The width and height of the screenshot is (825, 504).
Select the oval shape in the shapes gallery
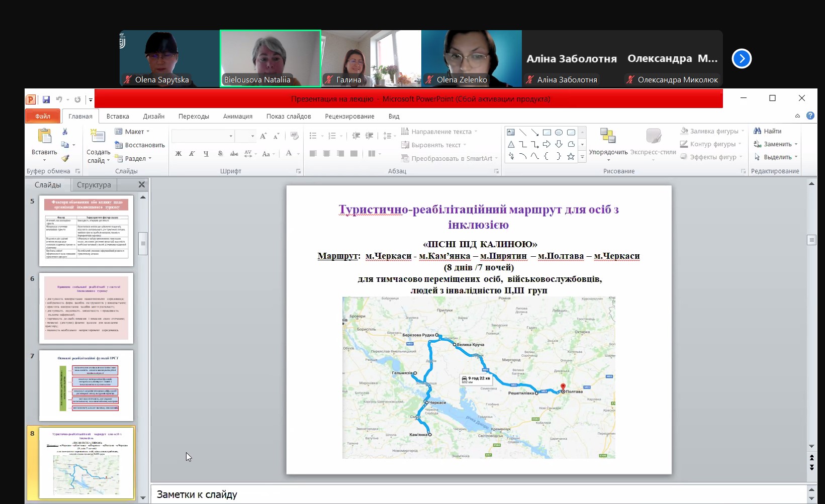pyautogui.click(x=559, y=133)
